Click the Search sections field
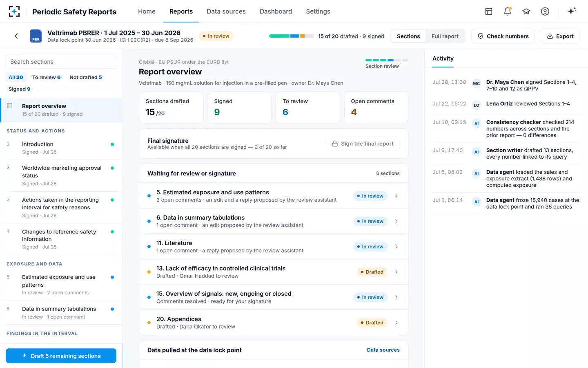588x368 pixels. pyautogui.click(x=61, y=62)
